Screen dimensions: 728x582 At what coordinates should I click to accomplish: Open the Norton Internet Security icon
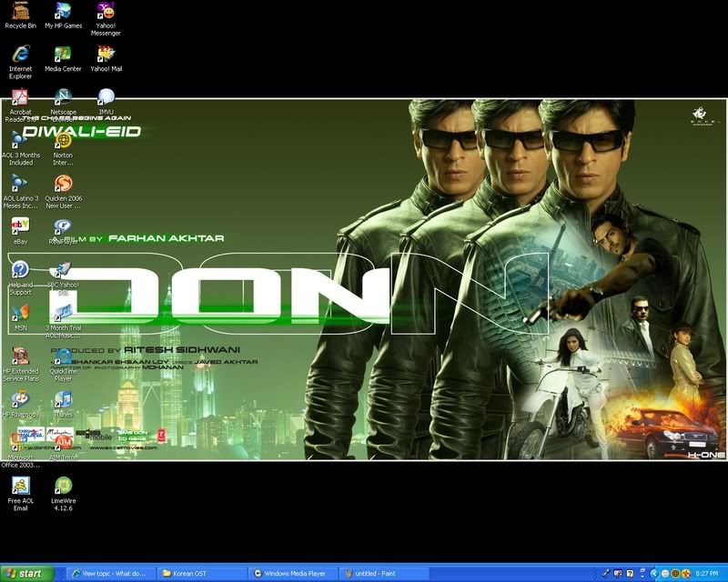(x=63, y=141)
